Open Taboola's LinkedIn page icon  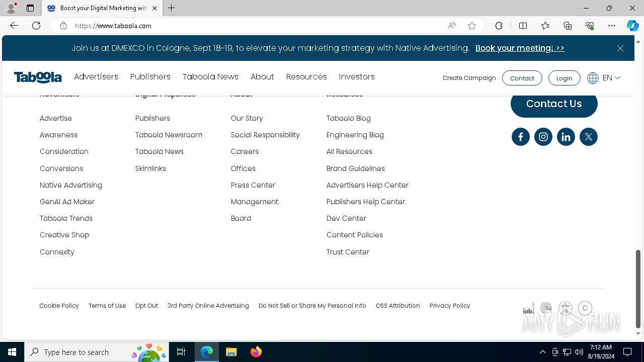coord(566,137)
